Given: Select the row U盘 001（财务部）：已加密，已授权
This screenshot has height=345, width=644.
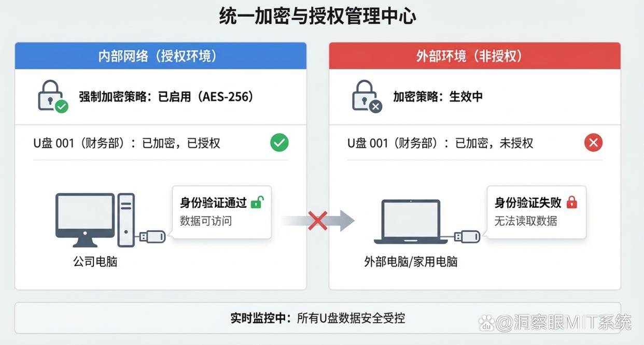Looking at the screenshot, I should (161, 143).
